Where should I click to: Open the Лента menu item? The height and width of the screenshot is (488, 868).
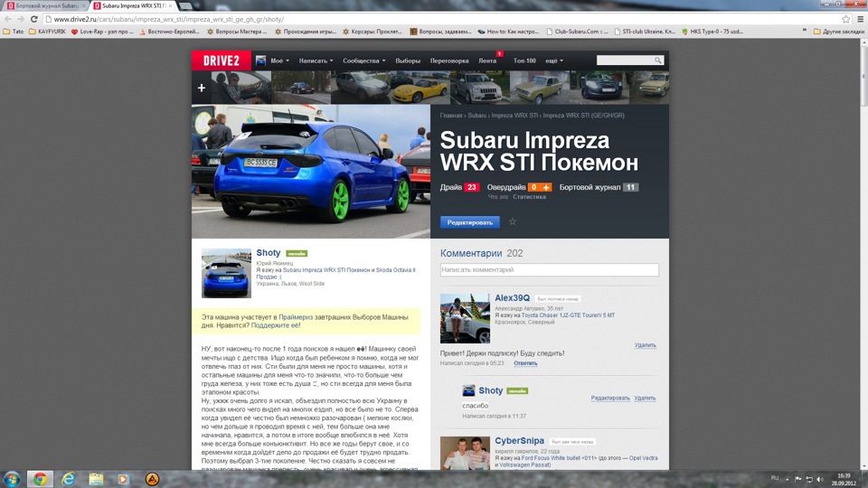tap(487, 61)
